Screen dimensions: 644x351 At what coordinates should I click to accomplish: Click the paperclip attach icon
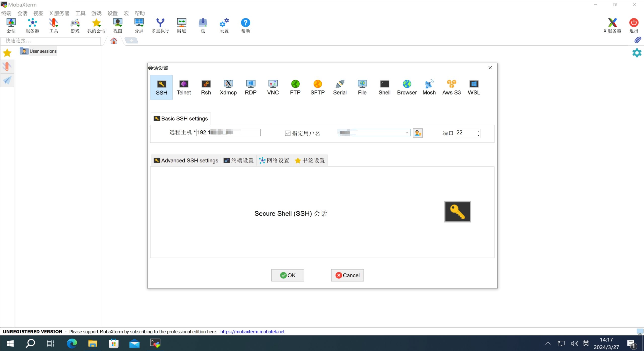pyautogui.click(x=638, y=40)
